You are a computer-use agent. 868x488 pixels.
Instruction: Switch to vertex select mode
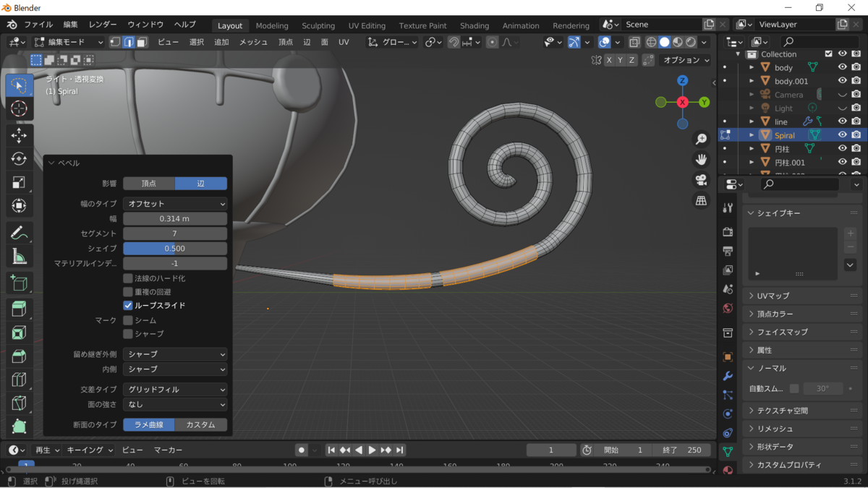(x=116, y=42)
